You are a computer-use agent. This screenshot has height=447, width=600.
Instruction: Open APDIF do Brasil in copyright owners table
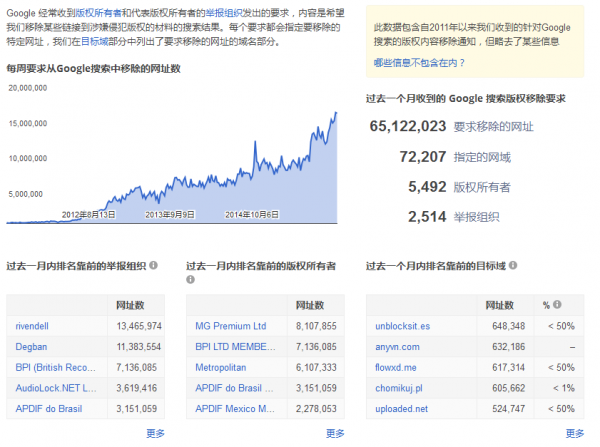pos(235,388)
